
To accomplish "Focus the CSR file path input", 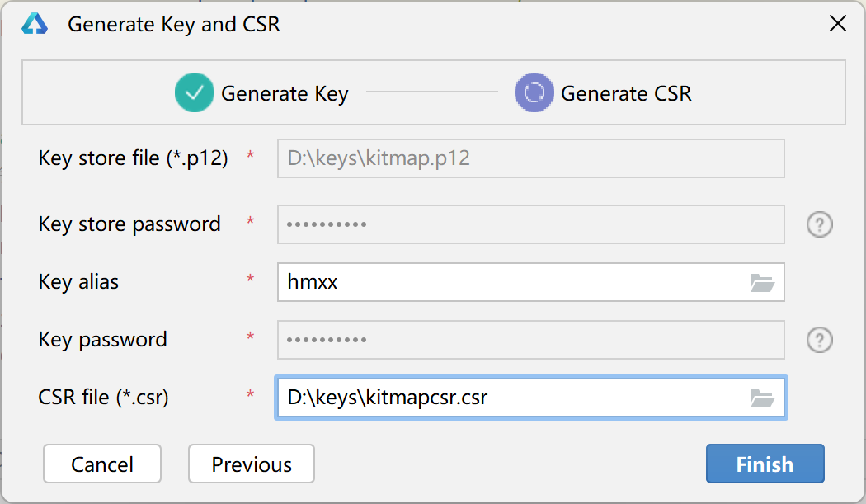I will (511, 398).
